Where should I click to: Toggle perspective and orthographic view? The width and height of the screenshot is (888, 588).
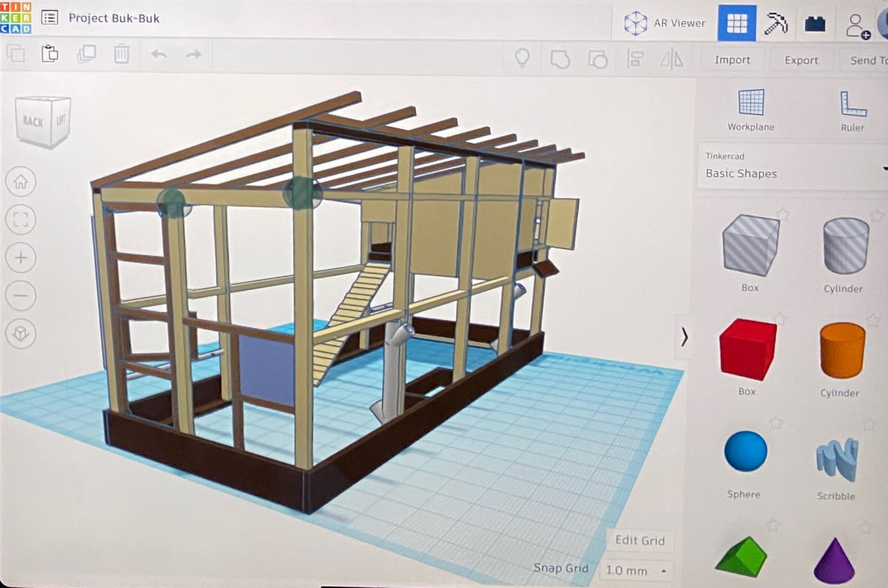point(21,333)
